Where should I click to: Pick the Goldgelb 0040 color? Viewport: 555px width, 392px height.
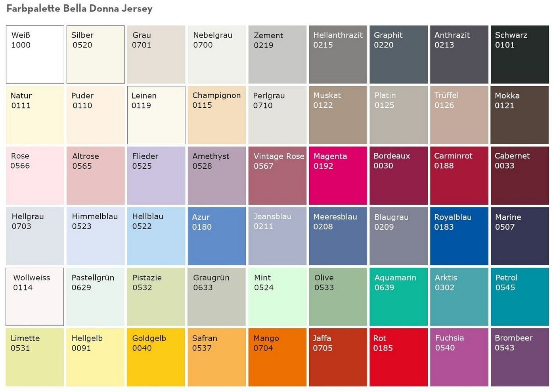tap(156, 357)
